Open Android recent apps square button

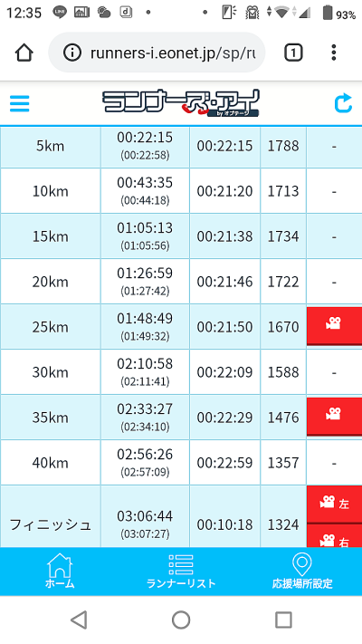(x=283, y=620)
